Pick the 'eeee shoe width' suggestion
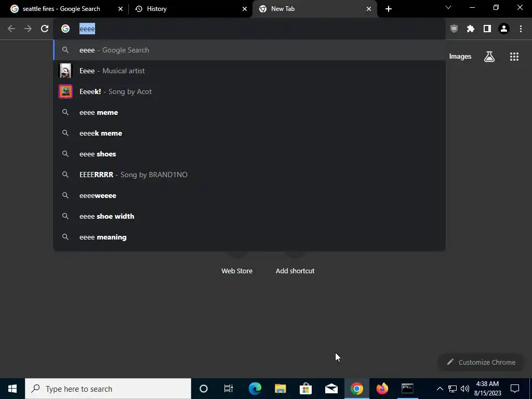This screenshot has height=399, width=532. (x=249, y=216)
